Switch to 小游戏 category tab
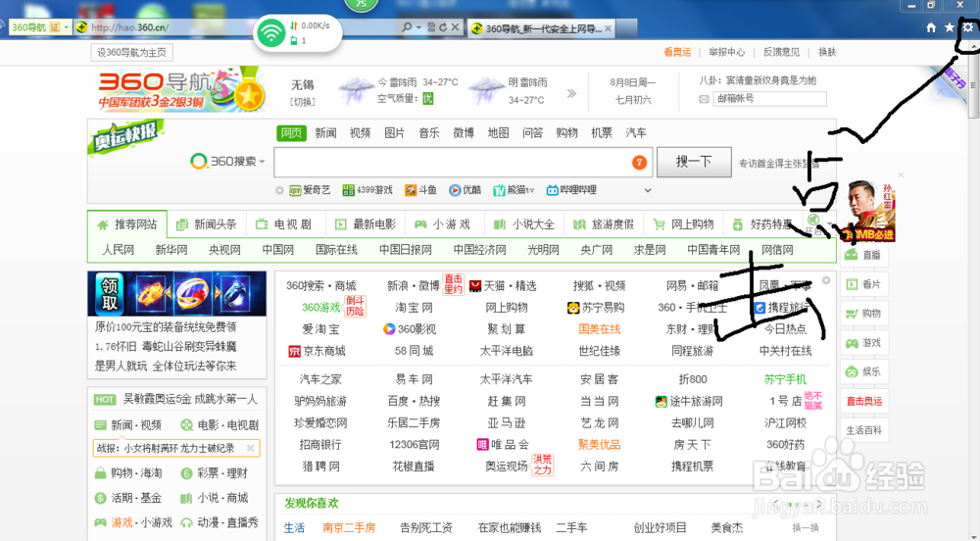This screenshot has width=980, height=541. pyautogui.click(x=443, y=224)
